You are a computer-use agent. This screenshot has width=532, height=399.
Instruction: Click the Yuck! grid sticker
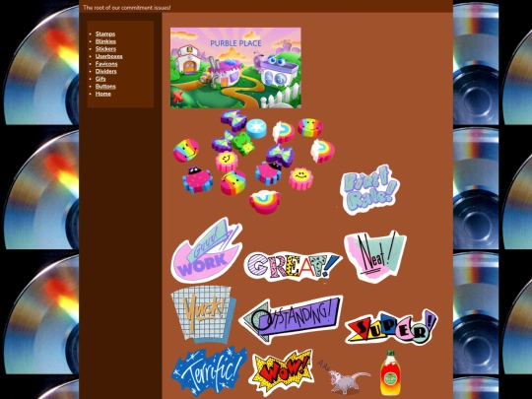(204, 314)
